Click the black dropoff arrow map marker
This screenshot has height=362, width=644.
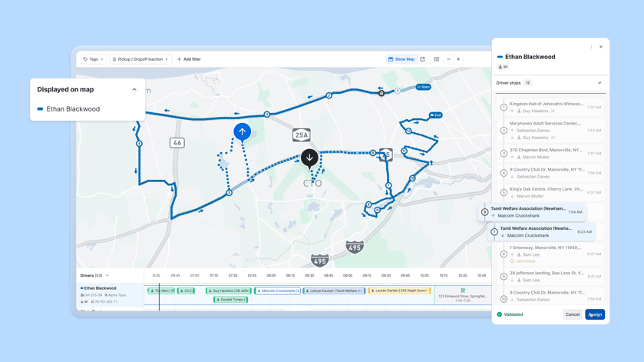(x=309, y=158)
